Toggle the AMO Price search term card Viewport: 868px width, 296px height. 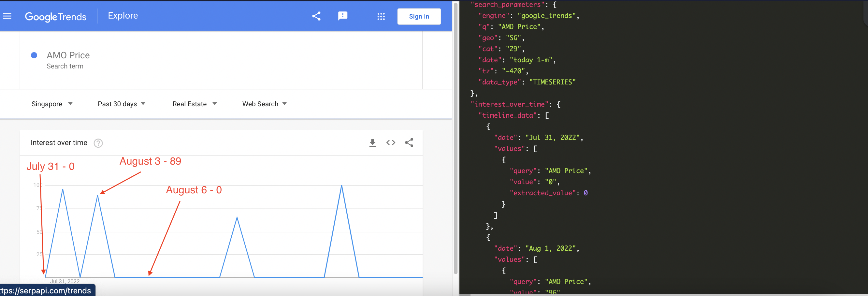point(68,55)
